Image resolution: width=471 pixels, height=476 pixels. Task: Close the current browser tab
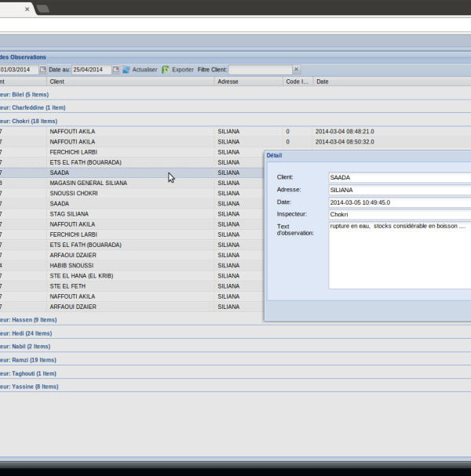point(27,9)
